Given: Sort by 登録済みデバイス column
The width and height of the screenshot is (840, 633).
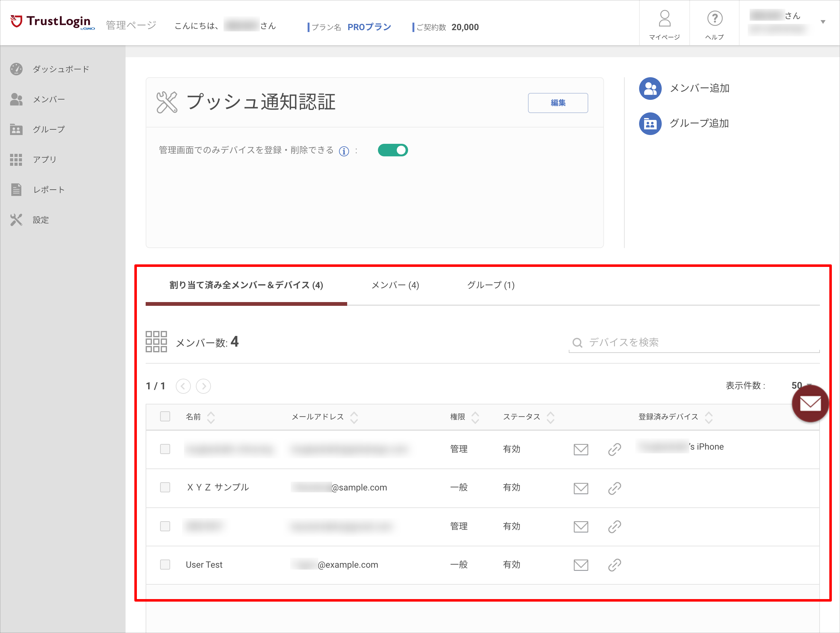Looking at the screenshot, I should point(708,418).
